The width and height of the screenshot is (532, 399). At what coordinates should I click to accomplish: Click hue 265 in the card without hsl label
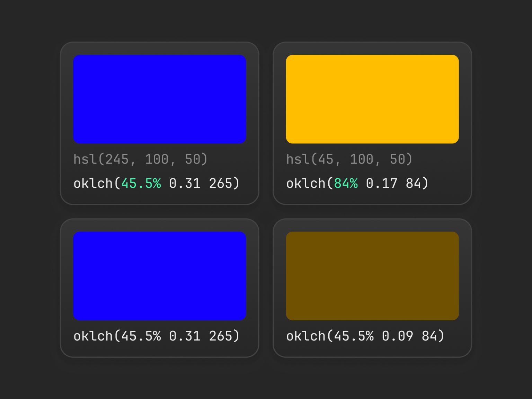pyautogui.click(x=221, y=336)
